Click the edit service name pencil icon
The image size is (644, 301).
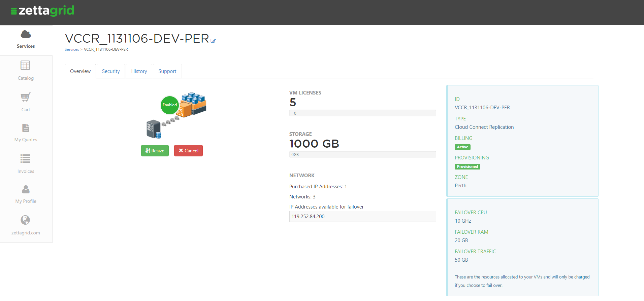tap(213, 41)
